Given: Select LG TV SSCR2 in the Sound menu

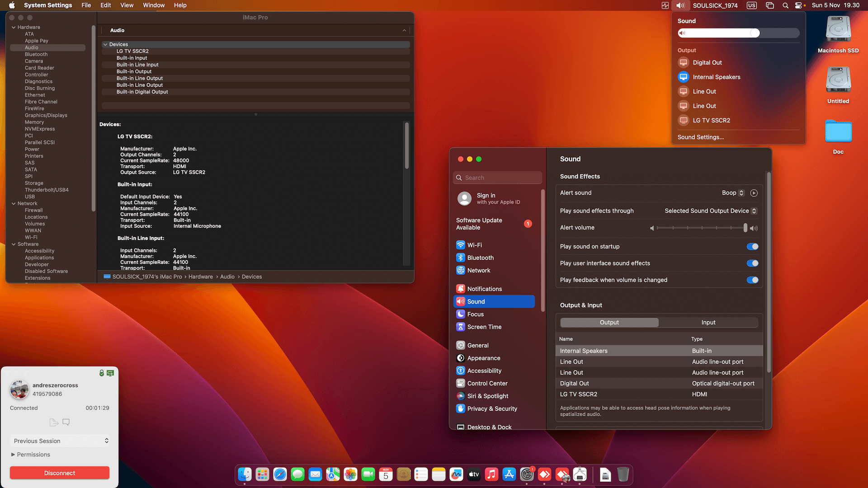Looking at the screenshot, I should click(711, 120).
